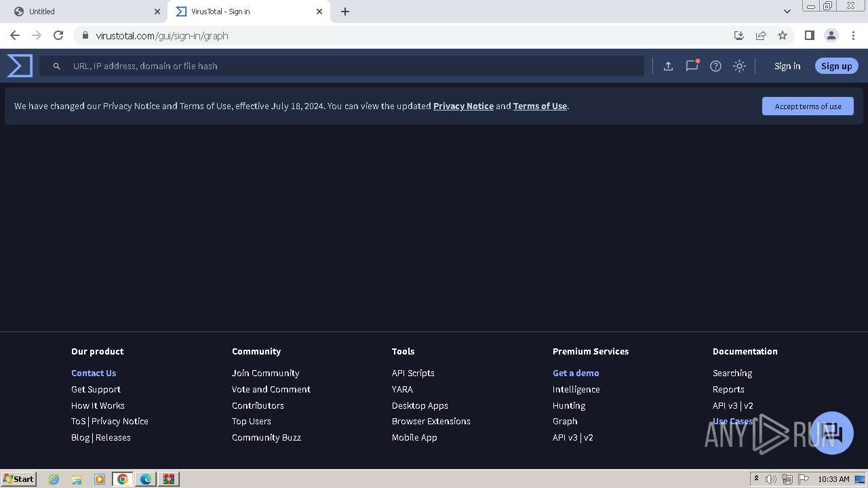Close the Untitled tab
Image resolution: width=868 pixels, height=488 pixels.
pyautogui.click(x=157, y=12)
